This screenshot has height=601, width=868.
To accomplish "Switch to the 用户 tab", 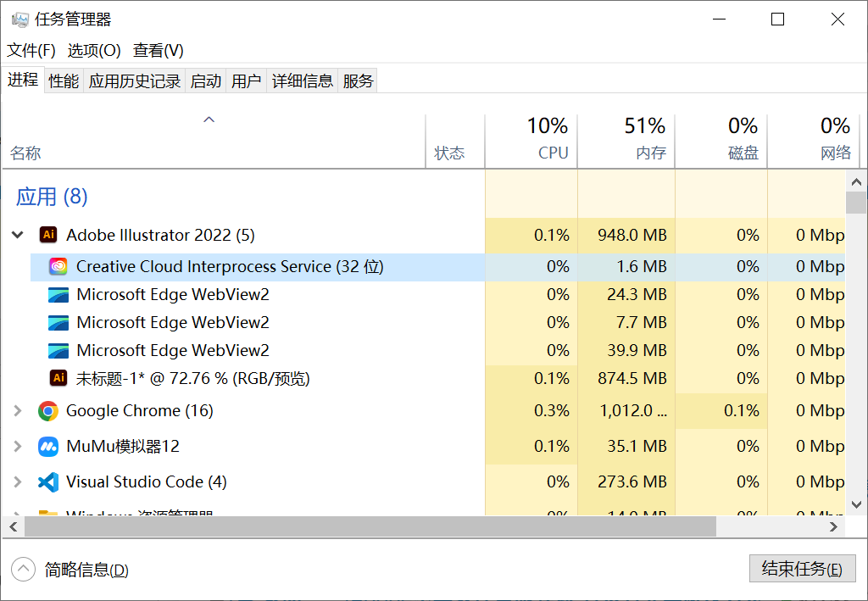I will (247, 81).
